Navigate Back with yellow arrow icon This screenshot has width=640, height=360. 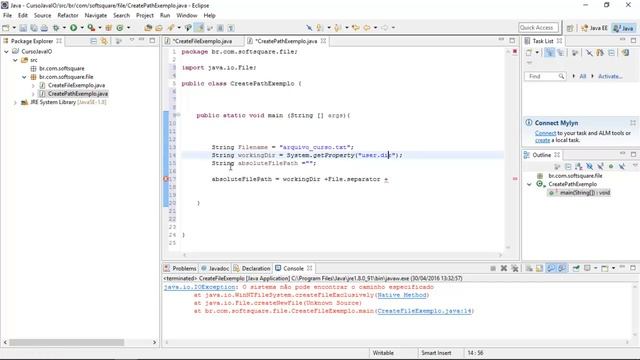(367, 28)
